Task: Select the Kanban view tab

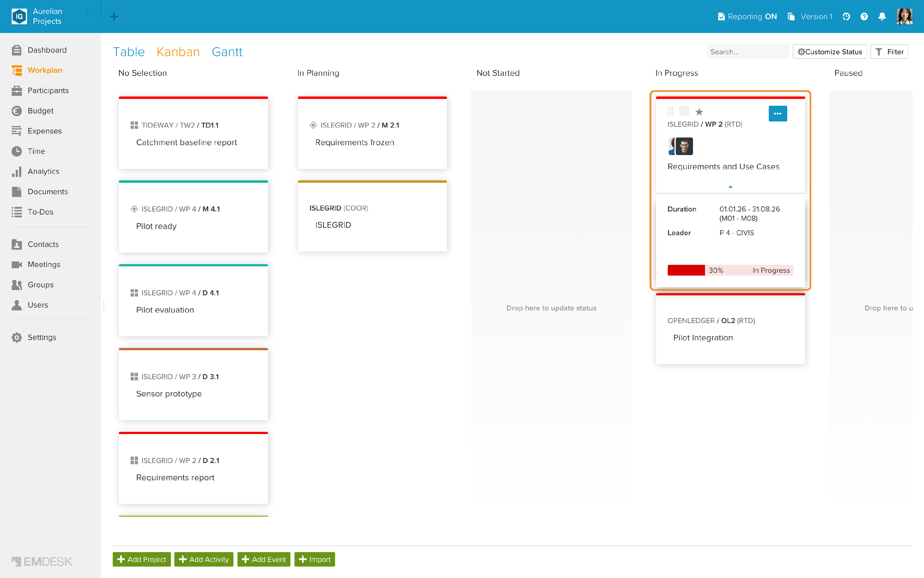Action: 178,52
